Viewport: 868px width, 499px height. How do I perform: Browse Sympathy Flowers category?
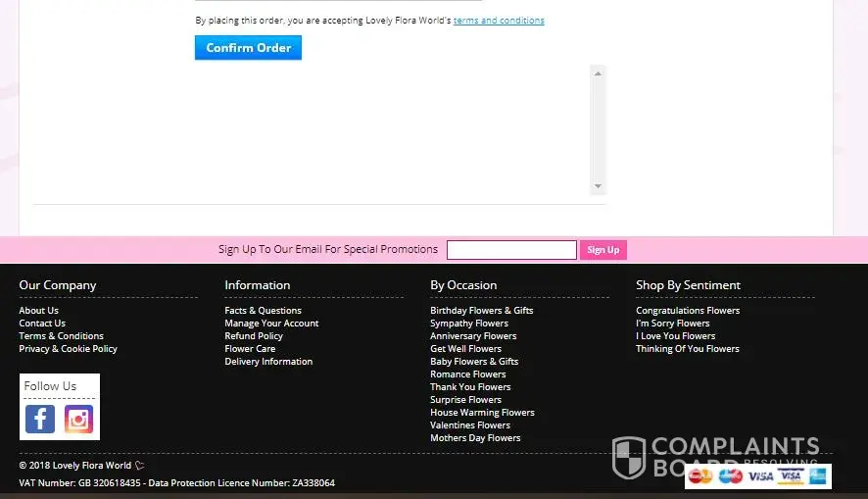pyautogui.click(x=469, y=324)
